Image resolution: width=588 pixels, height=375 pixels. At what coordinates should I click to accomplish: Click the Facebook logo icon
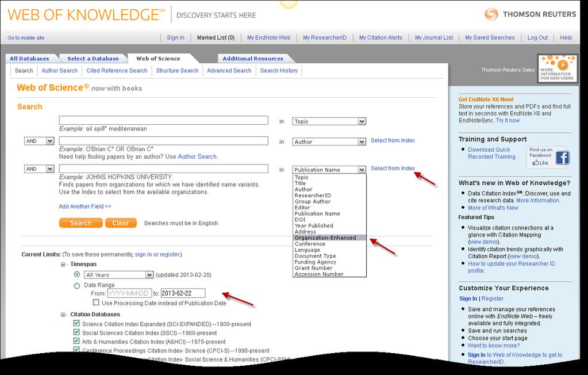click(563, 158)
